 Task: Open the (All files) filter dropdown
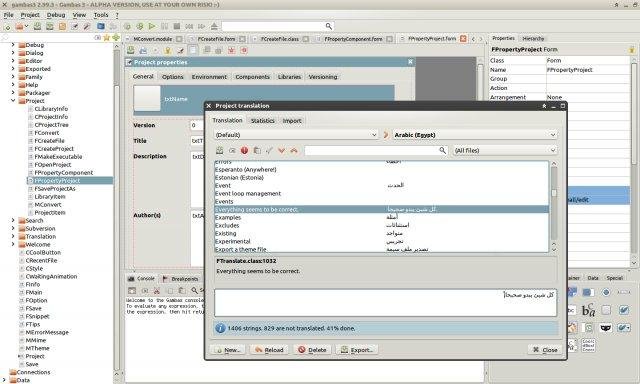(504, 150)
